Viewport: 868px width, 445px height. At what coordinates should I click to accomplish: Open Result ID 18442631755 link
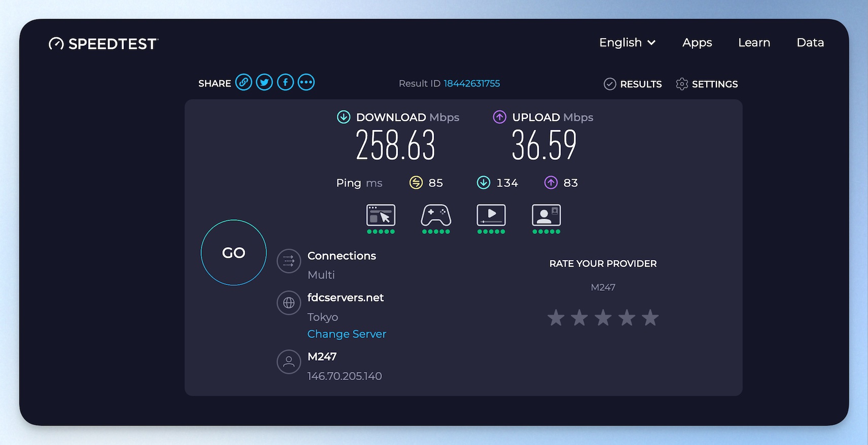471,84
